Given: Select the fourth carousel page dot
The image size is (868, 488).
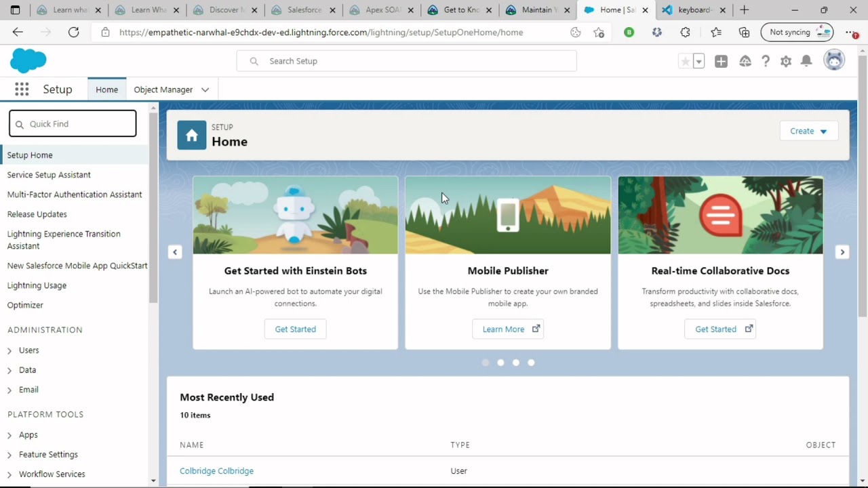Looking at the screenshot, I should click(531, 363).
